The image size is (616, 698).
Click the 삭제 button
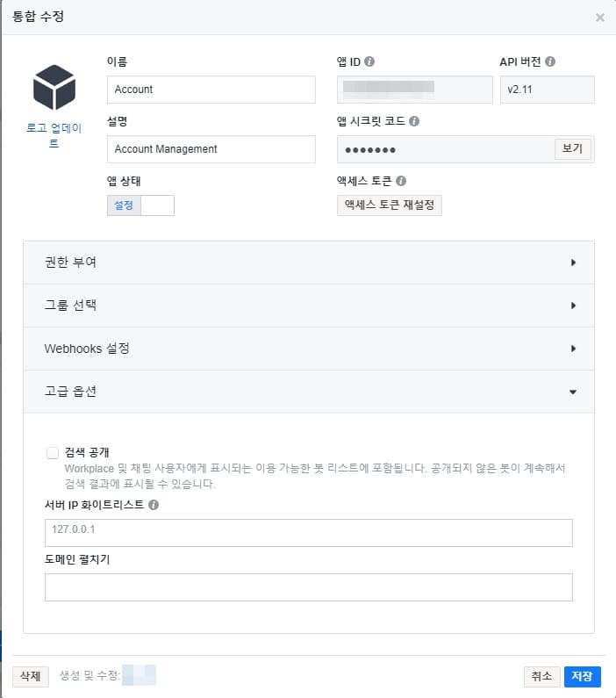(x=31, y=677)
